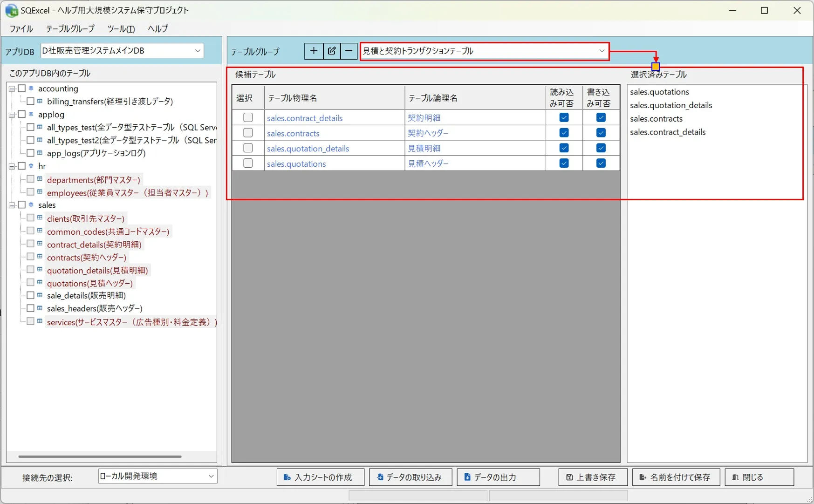The height and width of the screenshot is (504, 814).
Task: Delete the table group with minus button
Action: tap(349, 51)
